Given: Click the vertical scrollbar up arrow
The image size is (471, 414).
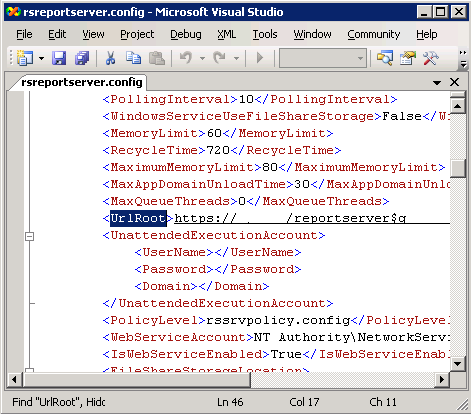Looking at the screenshot, I should pos(457,106).
